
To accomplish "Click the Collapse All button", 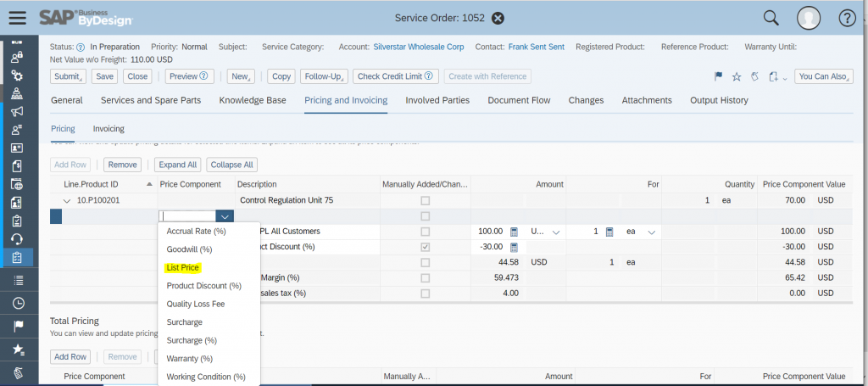I will (232, 165).
